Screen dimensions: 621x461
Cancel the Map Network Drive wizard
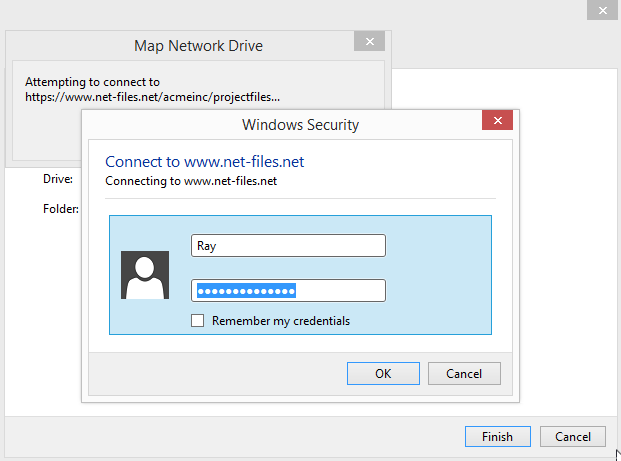pos(573,436)
